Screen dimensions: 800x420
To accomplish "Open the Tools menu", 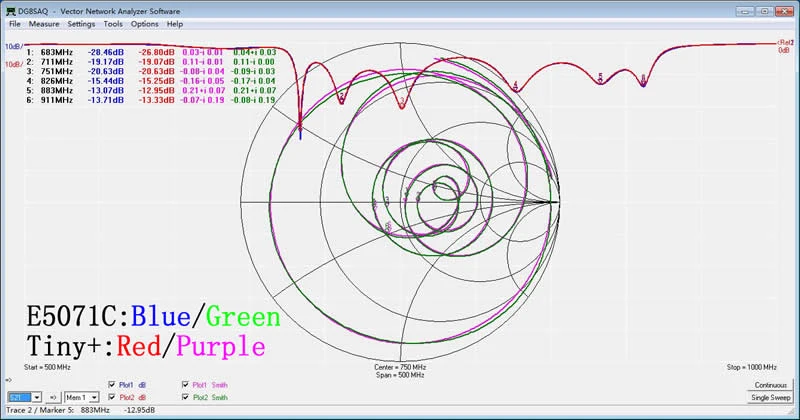I will 113,24.
